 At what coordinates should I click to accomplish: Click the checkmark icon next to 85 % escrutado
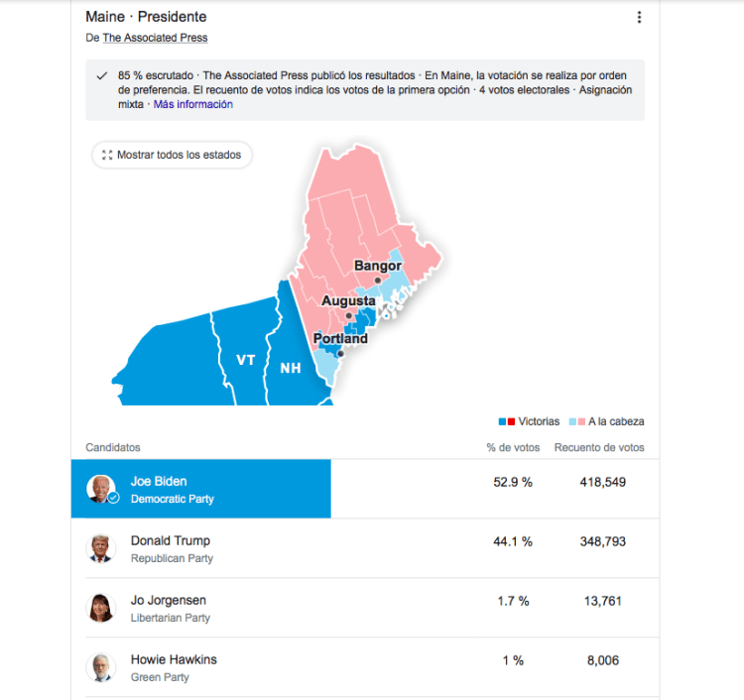[x=101, y=76]
